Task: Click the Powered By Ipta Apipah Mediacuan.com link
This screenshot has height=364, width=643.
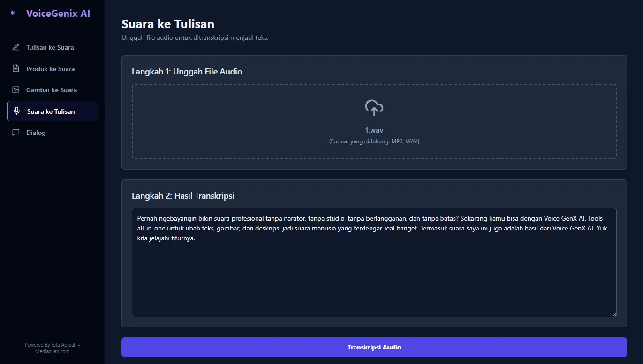Action: [52, 348]
